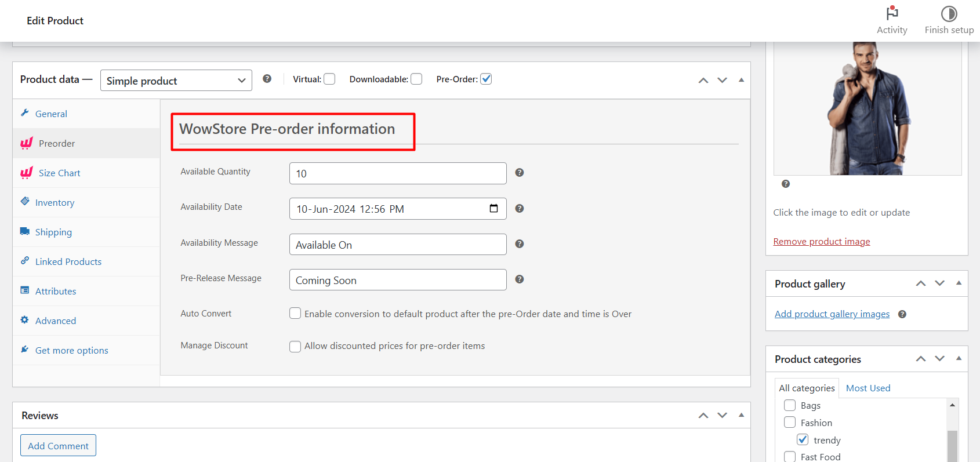
Task: Open calendar picker in Availability Date field
Action: pos(493,209)
